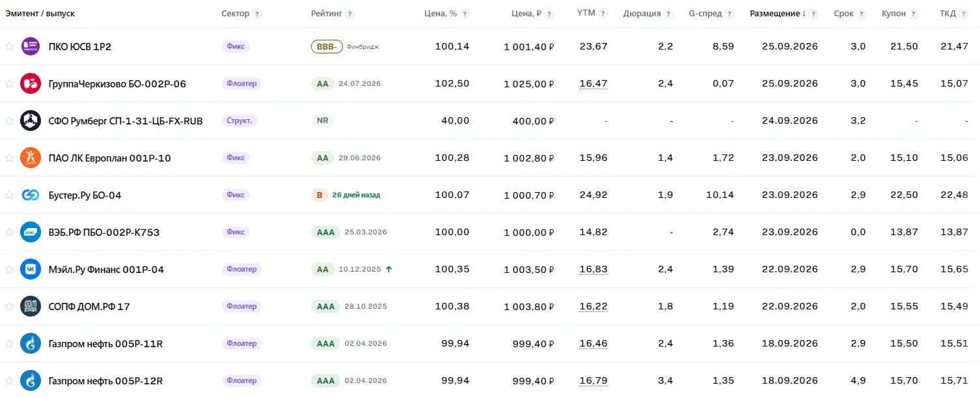Click price 1 025,00 ₽ cell

click(528, 83)
